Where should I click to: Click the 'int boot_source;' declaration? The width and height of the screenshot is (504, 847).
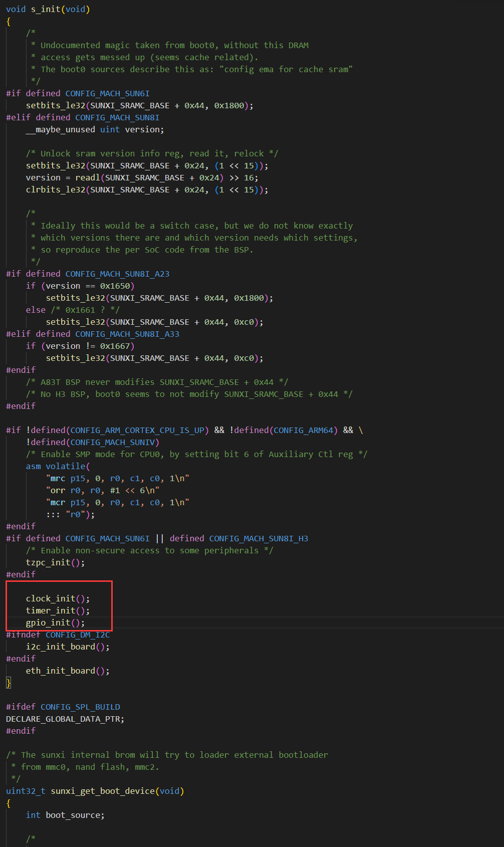click(x=65, y=815)
